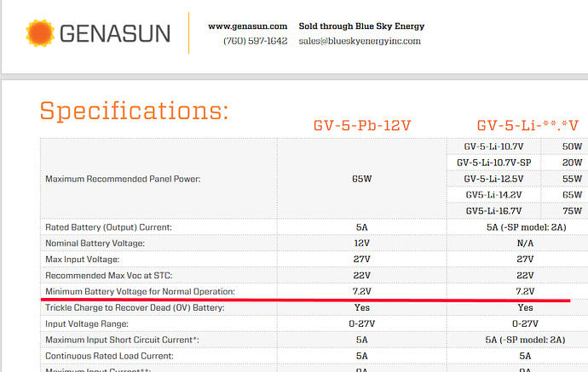Click the phone number (760) 597-1642
This screenshot has width=588, height=372.
point(255,41)
